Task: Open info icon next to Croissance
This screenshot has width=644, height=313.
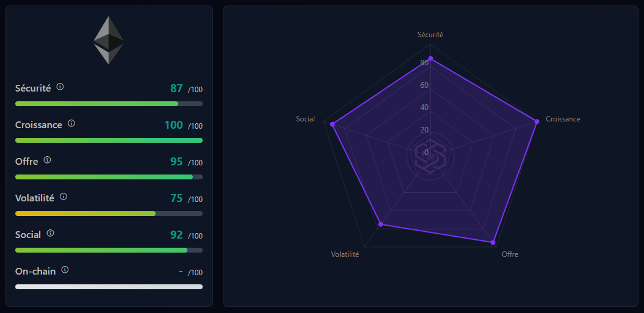Action: (x=71, y=123)
